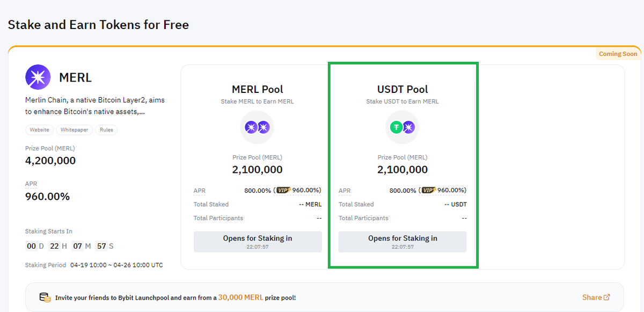Click the MERL token name
This screenshot has width=644, height=312.
76,77
